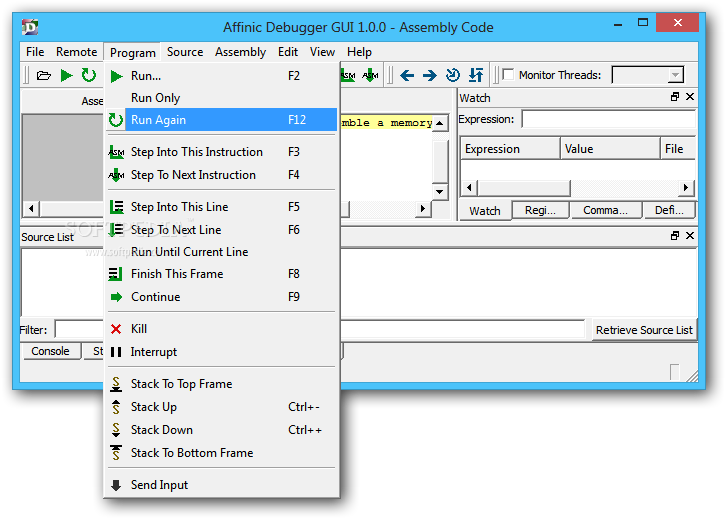The width and height of the screenshot is (726, 519).
Task: Open the Help menu
Action: pyautogui.click(x=359, y=52)
